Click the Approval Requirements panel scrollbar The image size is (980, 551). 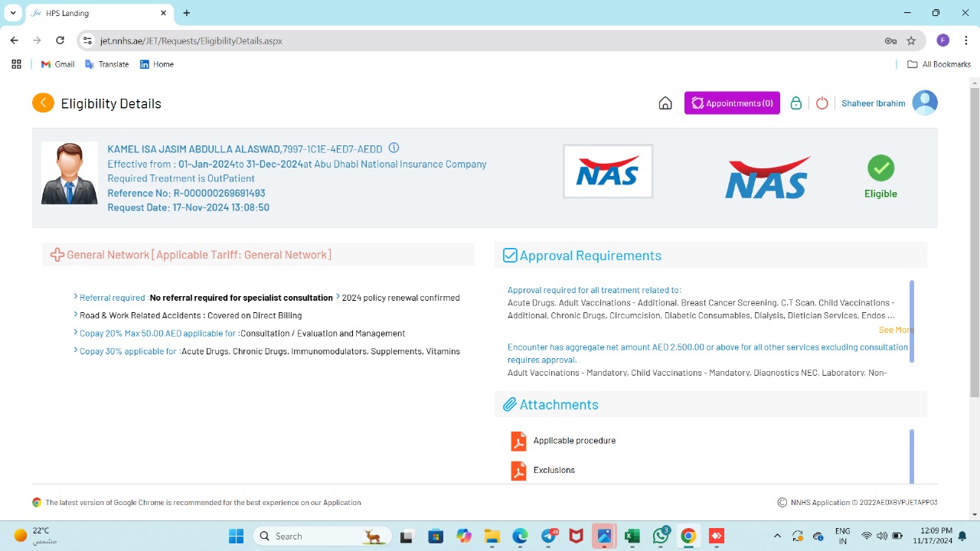coord(912,321)
